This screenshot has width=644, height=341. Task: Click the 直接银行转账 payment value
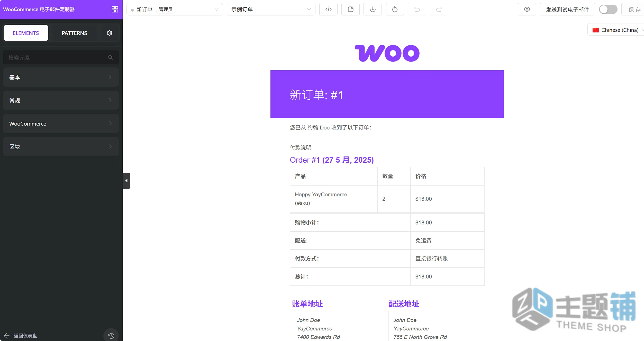(x=431, y=258)
